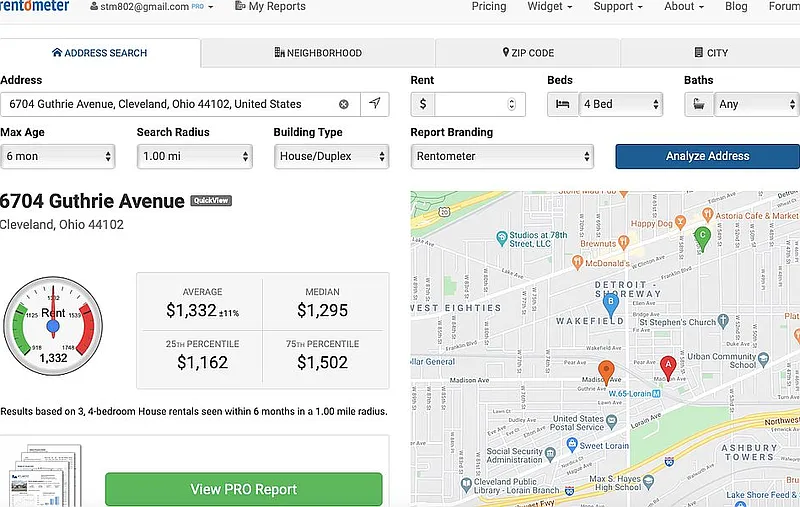Open the Beds dropdown
Image resolution: width=800 pixels, height=507 pixels.
(621, 104)
